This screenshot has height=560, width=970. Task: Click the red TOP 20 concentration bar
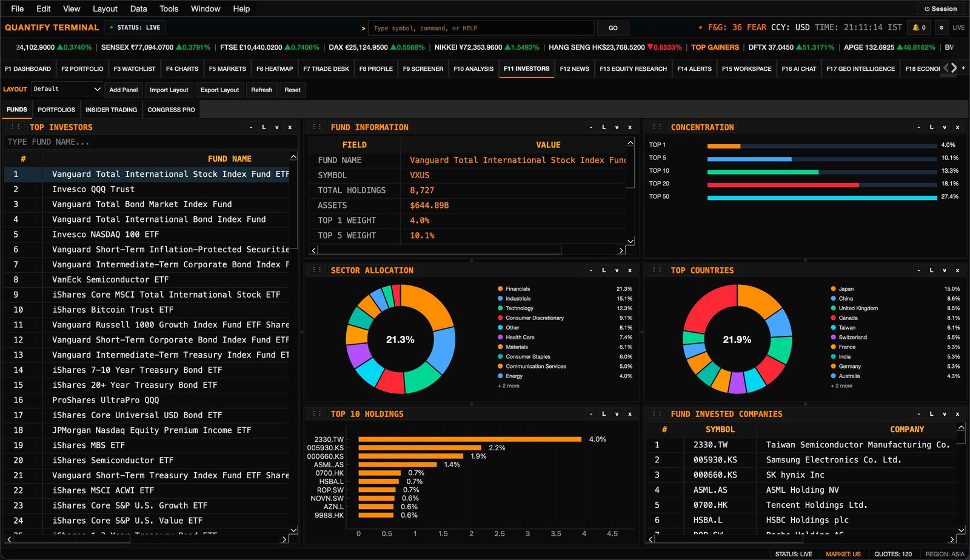point(783,185)
